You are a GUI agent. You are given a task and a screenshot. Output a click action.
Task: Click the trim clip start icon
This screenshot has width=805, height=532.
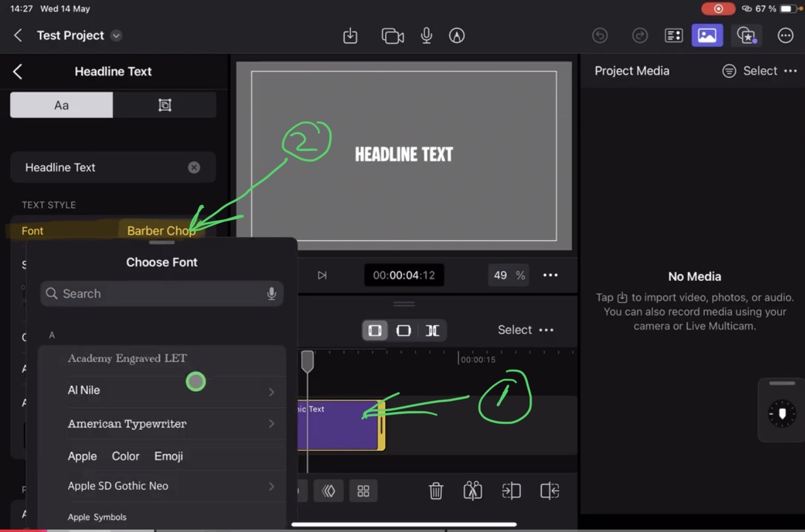tap(512, 491)
